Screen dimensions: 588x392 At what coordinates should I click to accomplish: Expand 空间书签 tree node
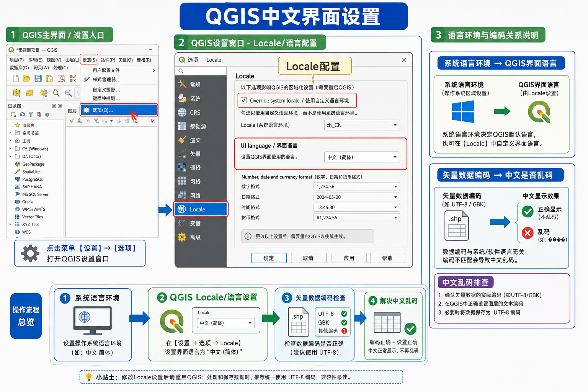(x=10, y=133)
